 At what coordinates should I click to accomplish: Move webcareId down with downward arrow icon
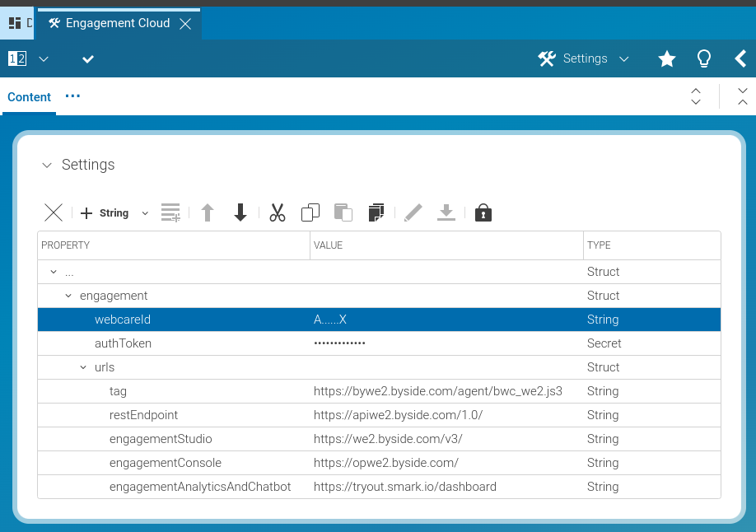tap(240, 212)
